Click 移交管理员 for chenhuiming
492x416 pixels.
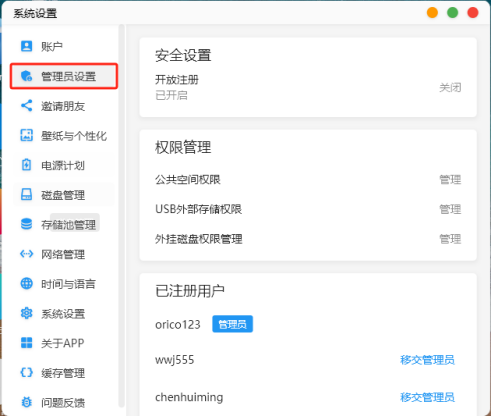point(427,397)
